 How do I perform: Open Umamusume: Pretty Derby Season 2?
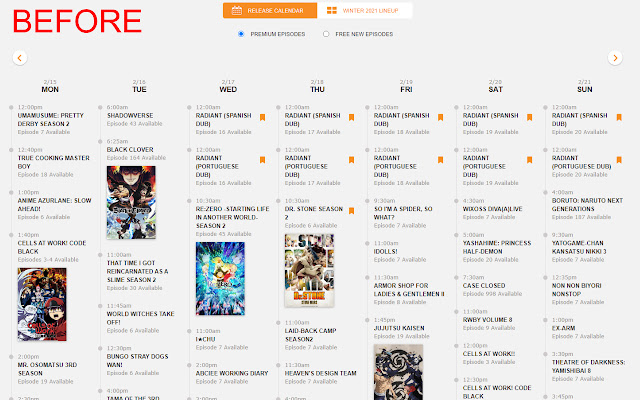point(51,120)
